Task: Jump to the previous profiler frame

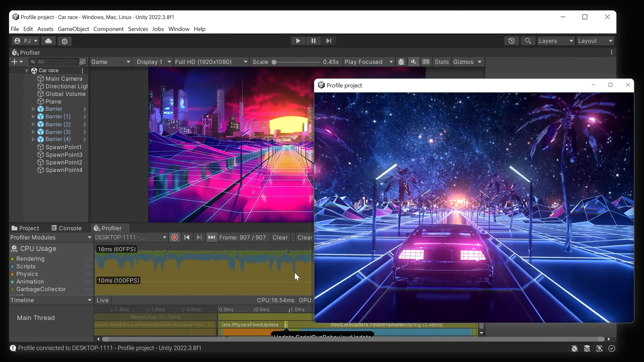Action: 187,237
